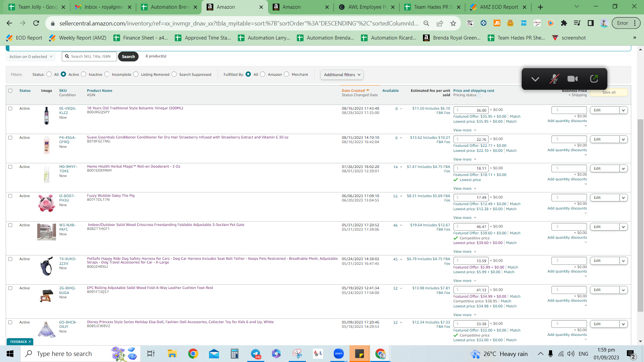Click the JS extension icon

coord(497,23)
